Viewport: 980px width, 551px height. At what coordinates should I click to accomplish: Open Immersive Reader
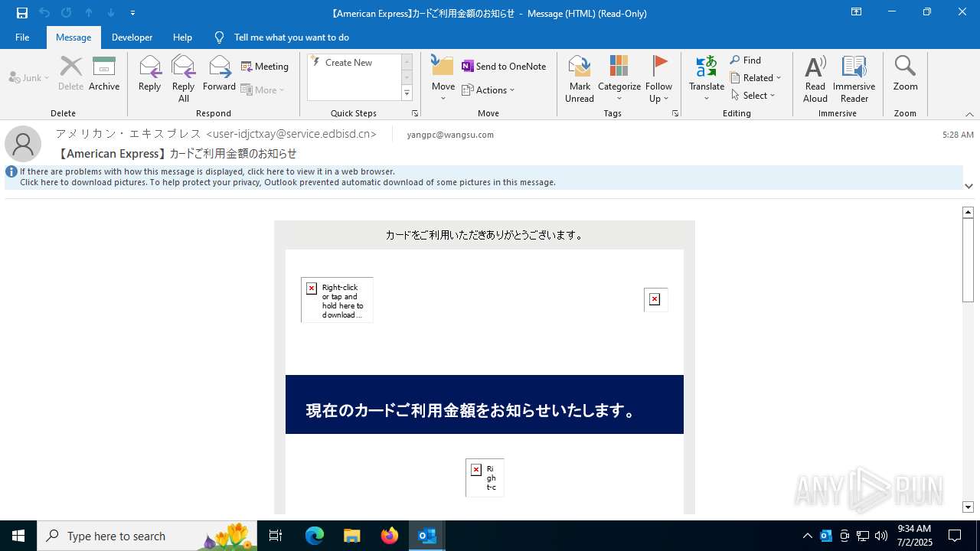pos(854,79)
